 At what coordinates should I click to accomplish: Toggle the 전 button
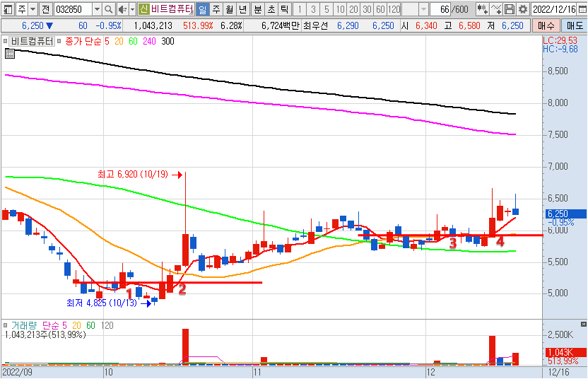[46, 9]
